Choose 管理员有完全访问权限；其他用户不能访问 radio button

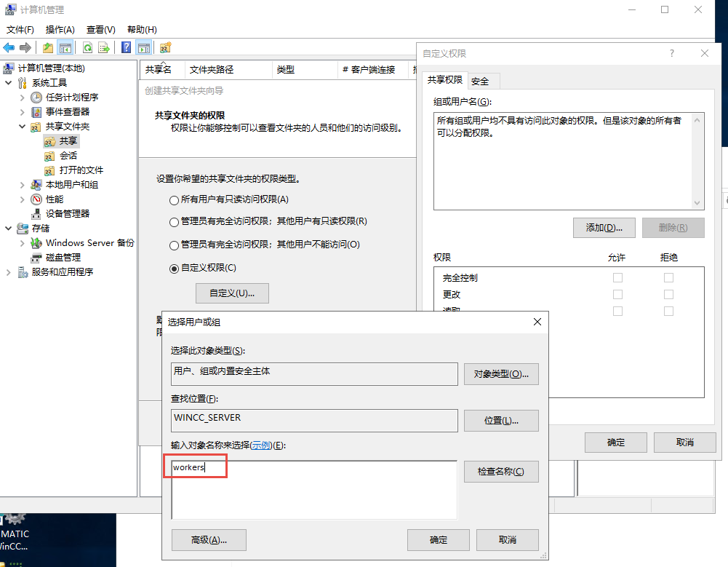[x=174, y=245]
